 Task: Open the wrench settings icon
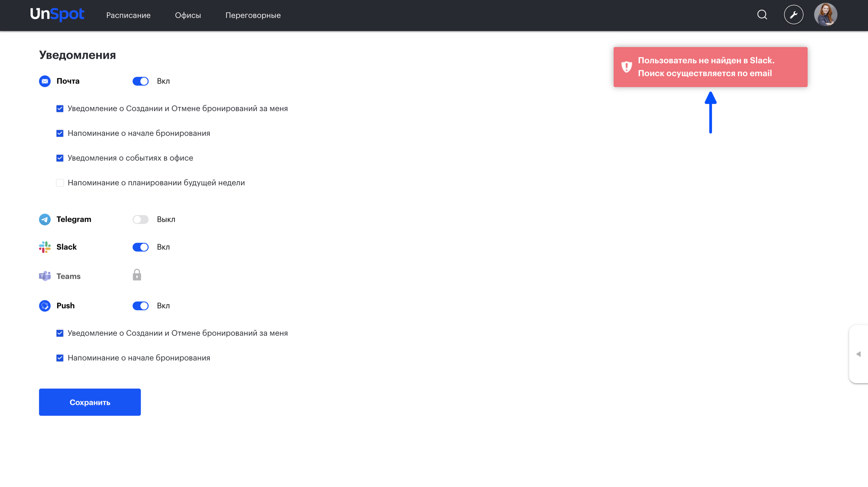click(794, 15)
